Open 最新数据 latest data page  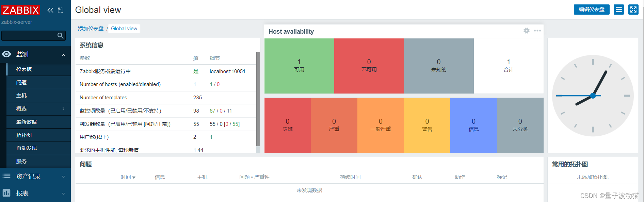point(27,122)
